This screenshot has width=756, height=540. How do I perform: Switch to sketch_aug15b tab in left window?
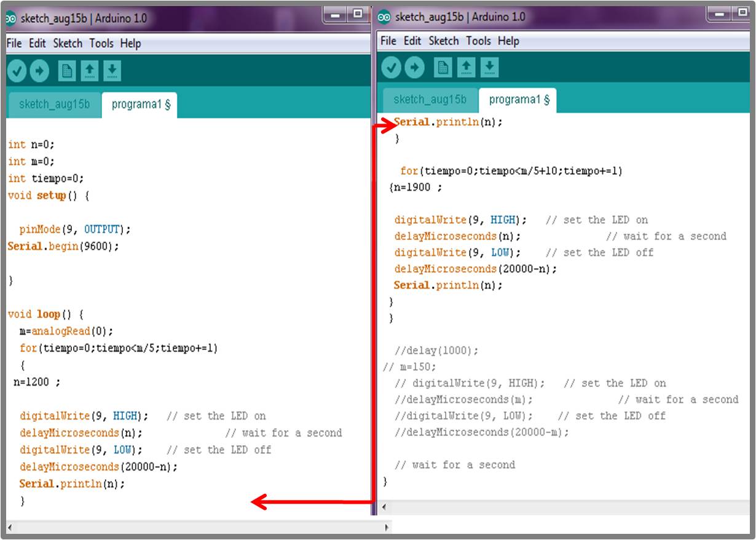click(x=54, y=105)
